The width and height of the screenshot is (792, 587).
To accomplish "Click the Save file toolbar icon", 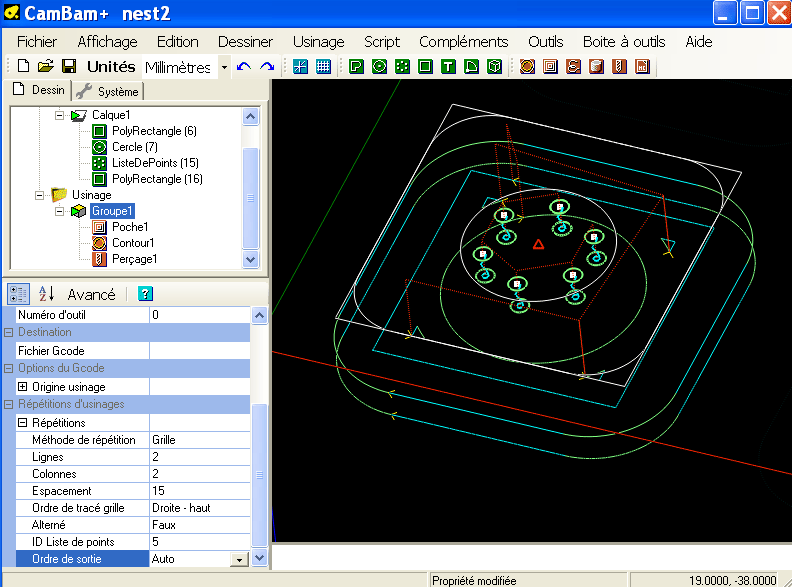I will pos(69,67).
